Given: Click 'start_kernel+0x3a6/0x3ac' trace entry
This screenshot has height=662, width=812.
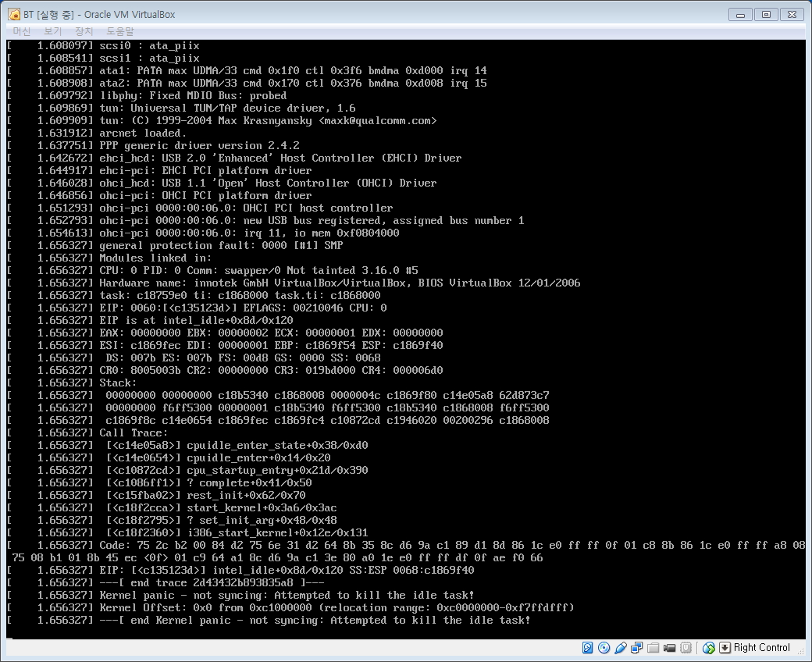Looking at the screenshot, I should click(x=262, y=507).
